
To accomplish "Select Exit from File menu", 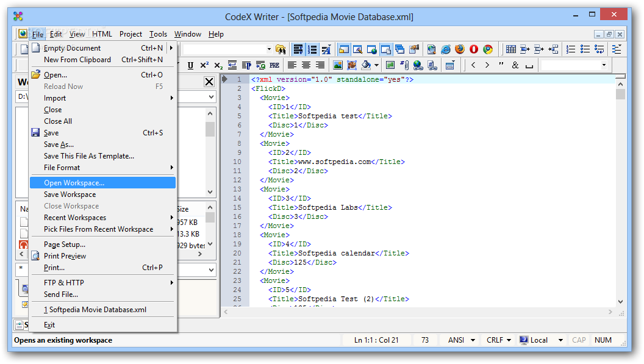I will 102,325.
